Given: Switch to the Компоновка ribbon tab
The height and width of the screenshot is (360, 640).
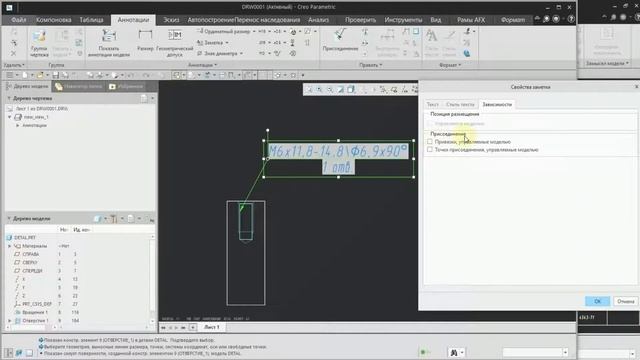Looking at the screenshot, I should point(54,20).
